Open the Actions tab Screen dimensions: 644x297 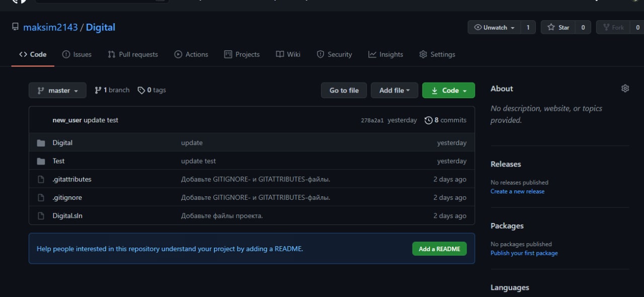[191, 54]
